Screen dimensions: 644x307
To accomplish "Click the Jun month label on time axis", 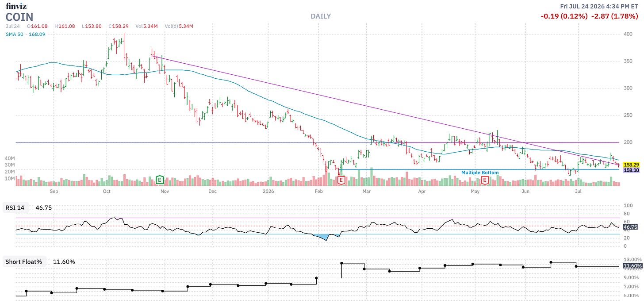I will coord(525,192).
